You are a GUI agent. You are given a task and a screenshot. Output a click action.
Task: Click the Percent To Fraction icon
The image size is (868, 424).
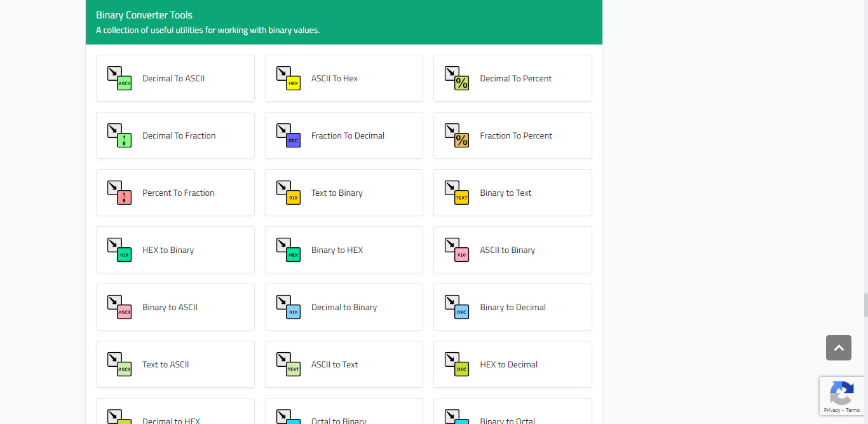(x=119, y=193)
